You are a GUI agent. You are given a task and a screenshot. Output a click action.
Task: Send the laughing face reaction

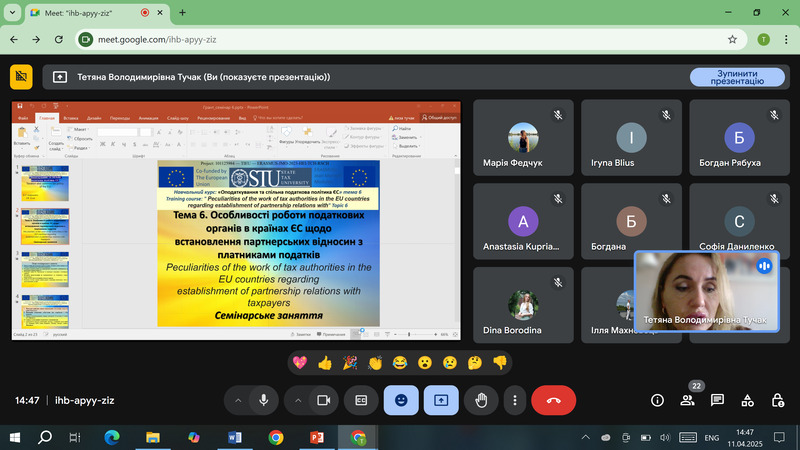pos(400,363)
